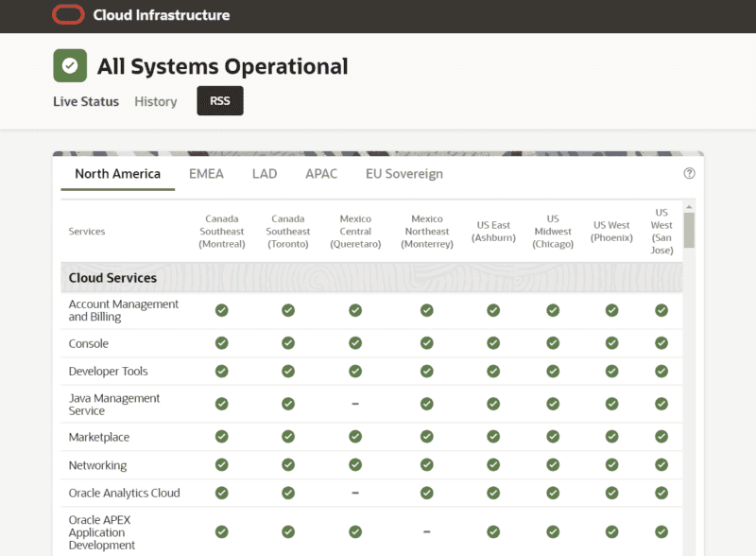Click Developer Tools checkmark for Mexico Northeast (Monterrey)

pos(426,371)
